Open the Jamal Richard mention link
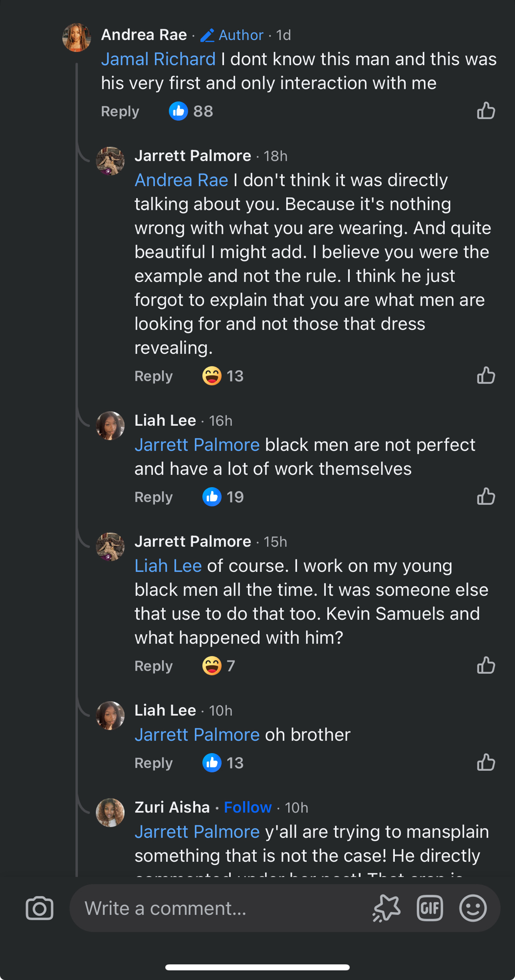This screenshot has width=515, height=980. [x=158, y=59]
